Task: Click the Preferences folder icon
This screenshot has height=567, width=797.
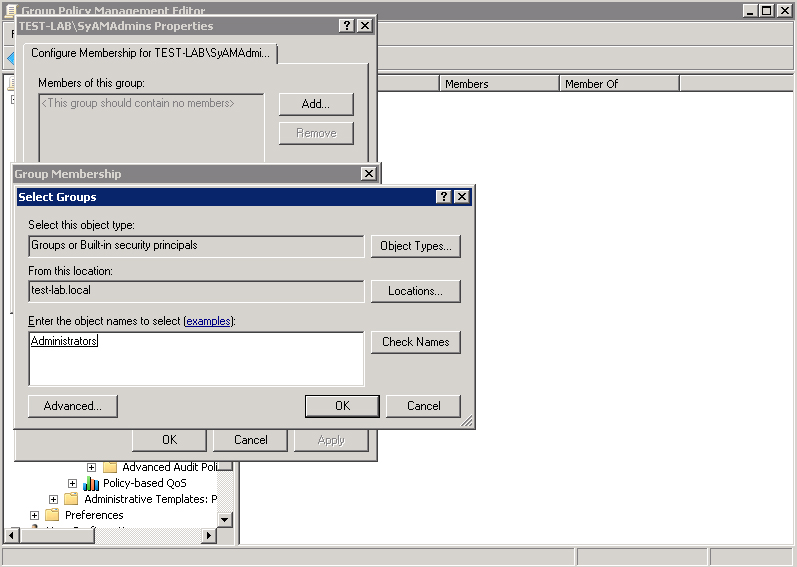Action: (52, 515)
